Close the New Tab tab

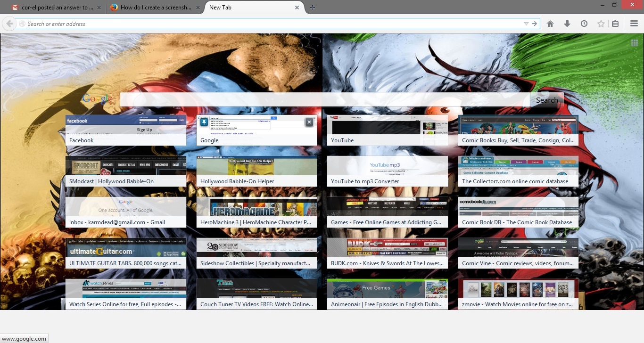297,8
